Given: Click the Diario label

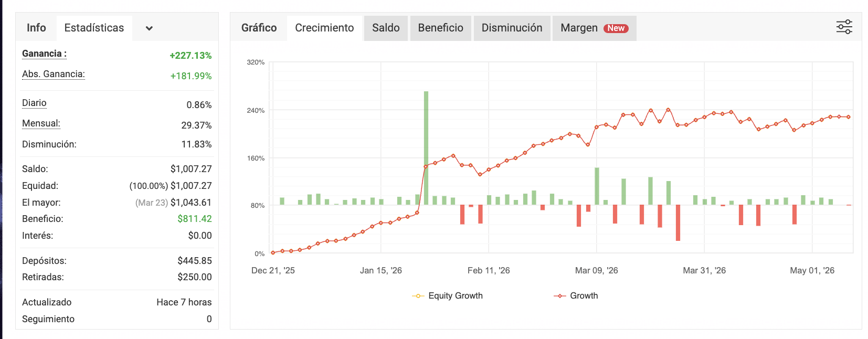Looking at the screenshot, I should [34, 103].
